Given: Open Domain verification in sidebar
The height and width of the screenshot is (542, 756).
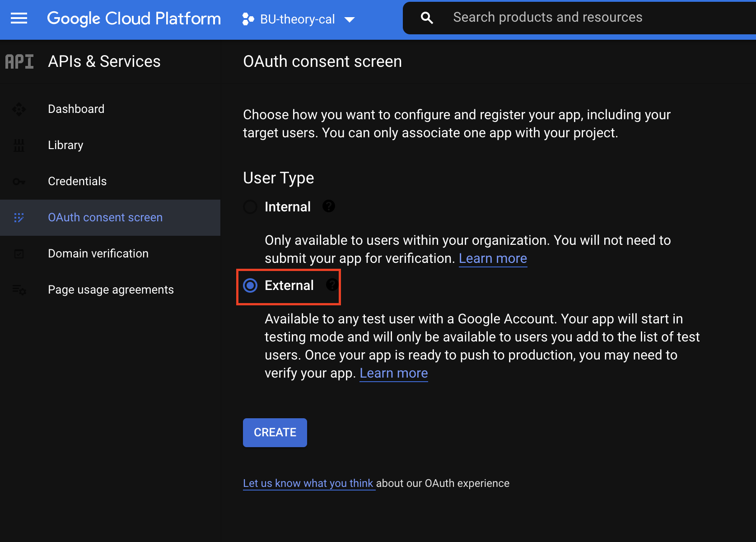Looking at the screenshot, I should click(110, 253).
